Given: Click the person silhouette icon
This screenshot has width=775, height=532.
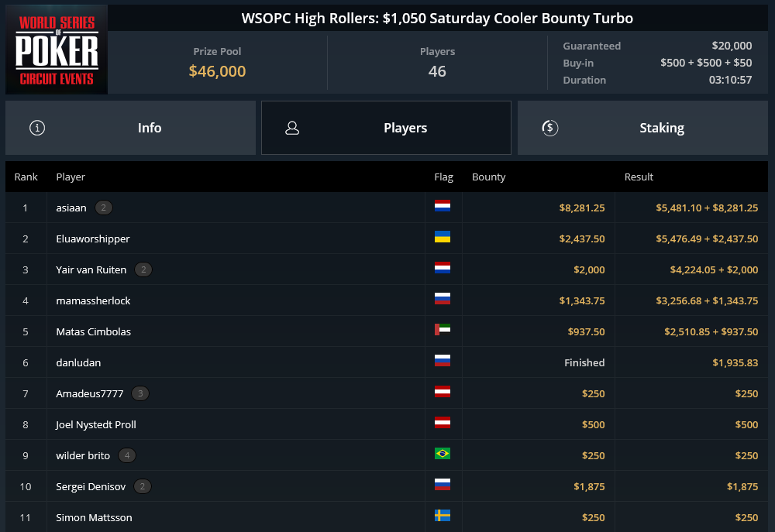Looking at the screenshot, I should pyautogui.click(x=292, y=128).
